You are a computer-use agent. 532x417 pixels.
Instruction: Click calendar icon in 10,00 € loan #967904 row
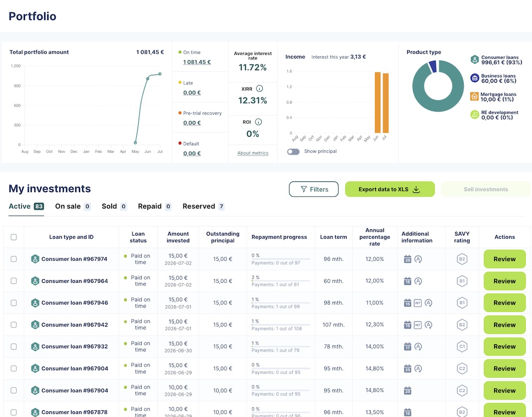407,390
